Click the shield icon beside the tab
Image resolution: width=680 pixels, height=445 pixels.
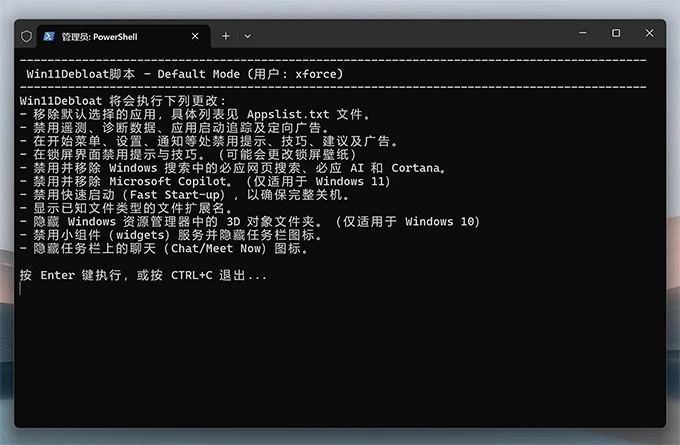(26, 36)
